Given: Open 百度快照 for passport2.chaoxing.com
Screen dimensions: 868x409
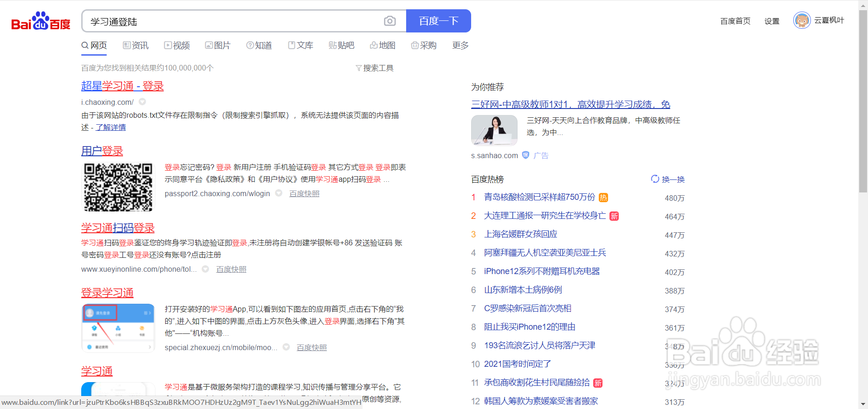Looking at the screenshot, I should click(x=304, y=193).
